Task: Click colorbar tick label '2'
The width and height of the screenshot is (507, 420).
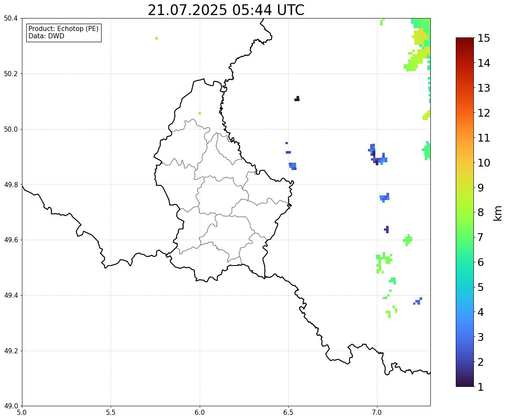Action: (x=480, y=361)
